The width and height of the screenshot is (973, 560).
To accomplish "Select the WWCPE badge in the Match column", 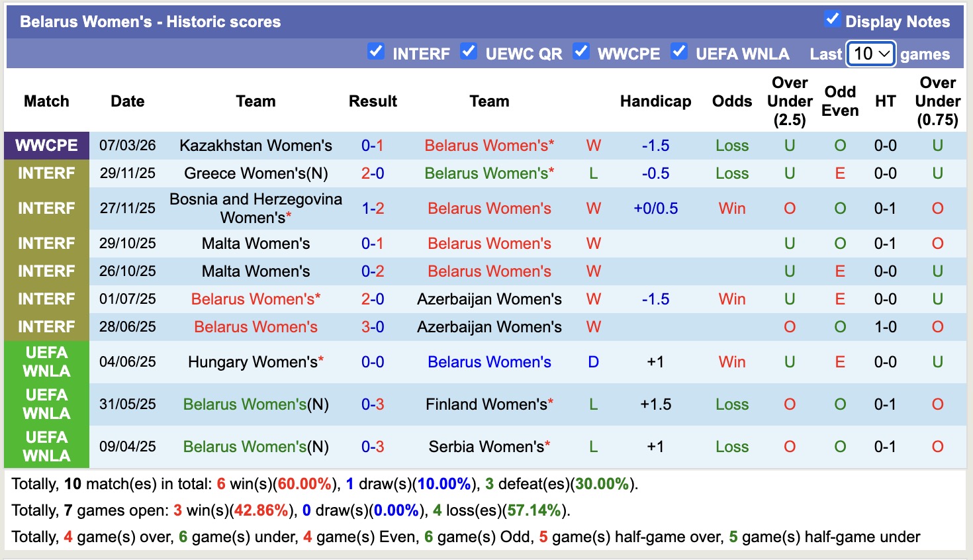I will pos(46,145).
